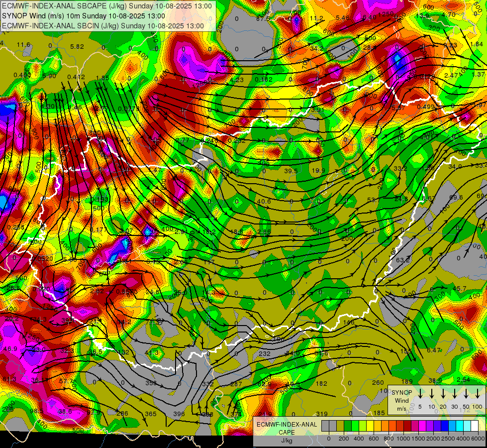The width and height of the screenshot is (487, 448).
Task: Click the 39.5 value on the map
Action: click(291, 171)
